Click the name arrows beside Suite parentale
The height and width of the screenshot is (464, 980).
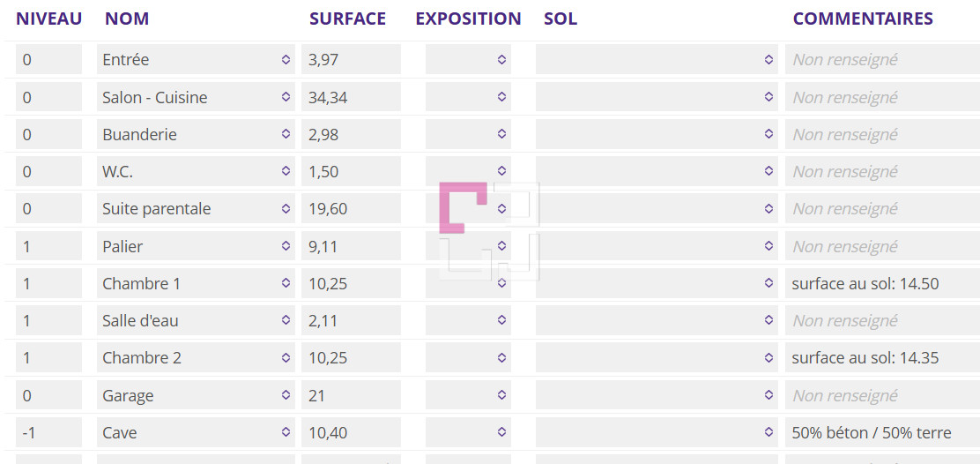coord(286,208)
